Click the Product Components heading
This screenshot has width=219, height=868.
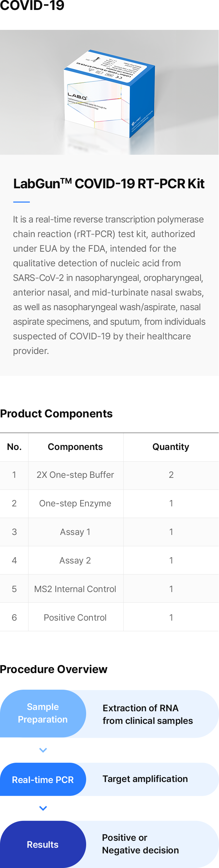[x=56, y=413]
